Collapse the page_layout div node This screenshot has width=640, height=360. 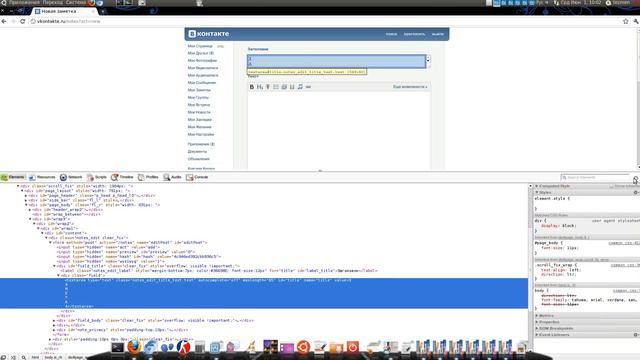pos(22,191)
